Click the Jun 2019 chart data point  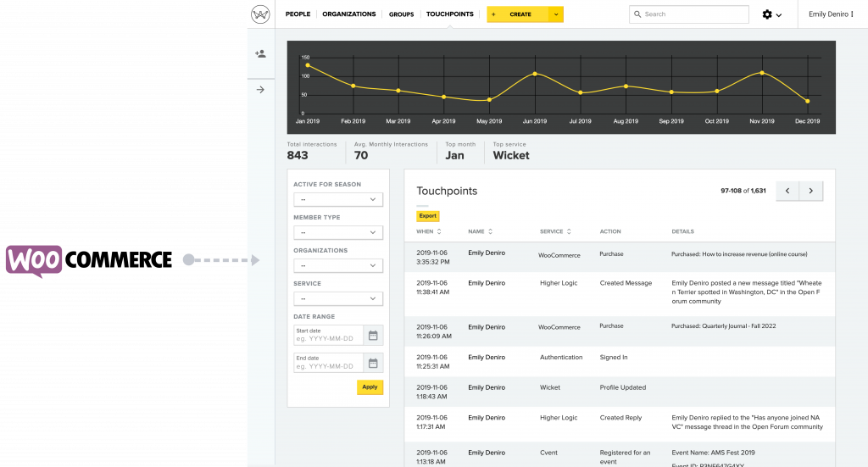pos(535,74)
